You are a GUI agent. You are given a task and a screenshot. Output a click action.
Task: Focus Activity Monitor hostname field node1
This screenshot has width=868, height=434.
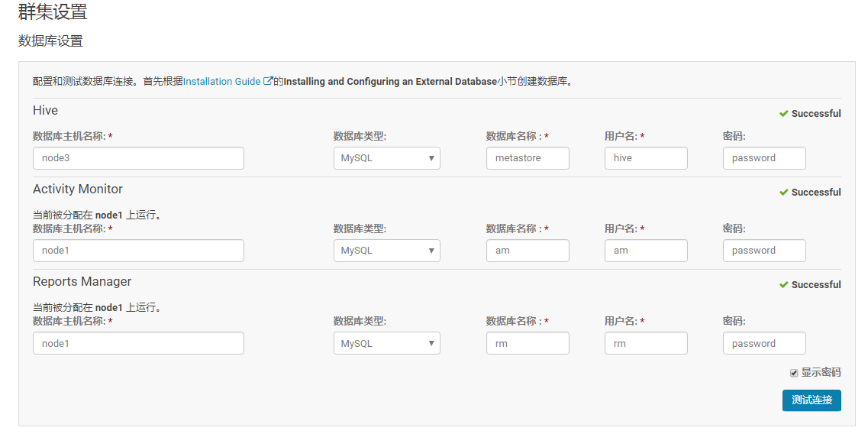tap(138, 251)
